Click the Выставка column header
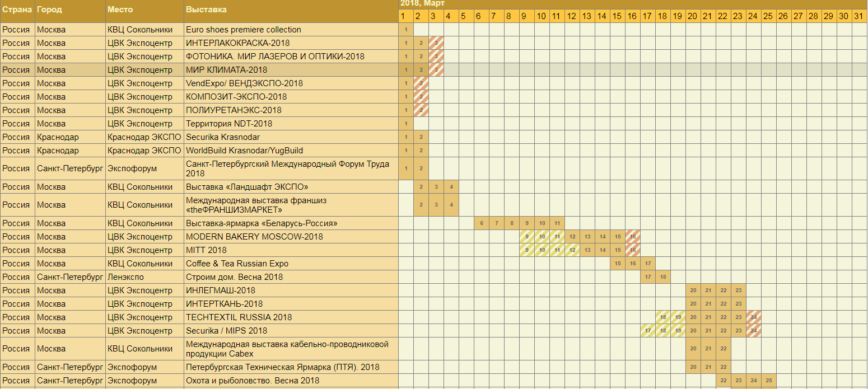The width and height of the screenshot is (868, 389). point(206,10)
